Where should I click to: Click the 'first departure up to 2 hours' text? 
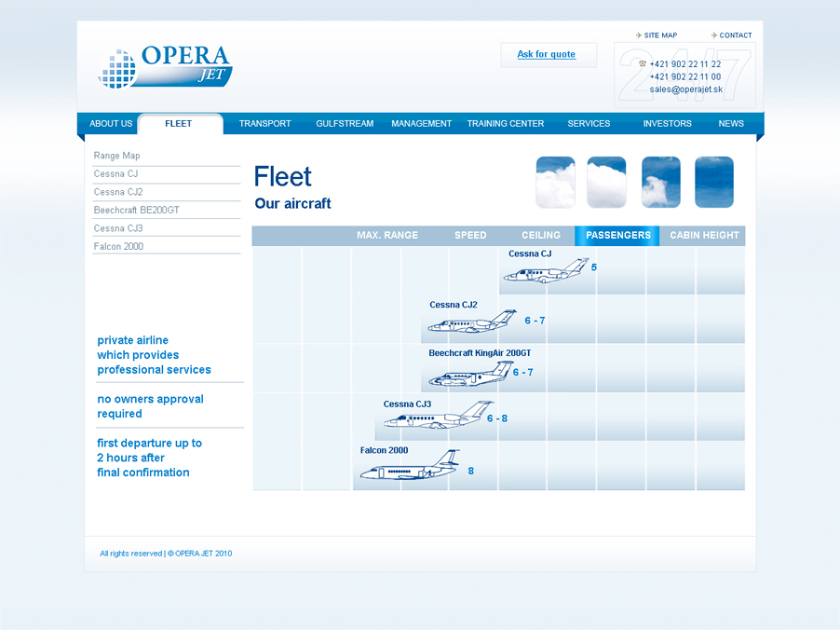tap(149, 458)
